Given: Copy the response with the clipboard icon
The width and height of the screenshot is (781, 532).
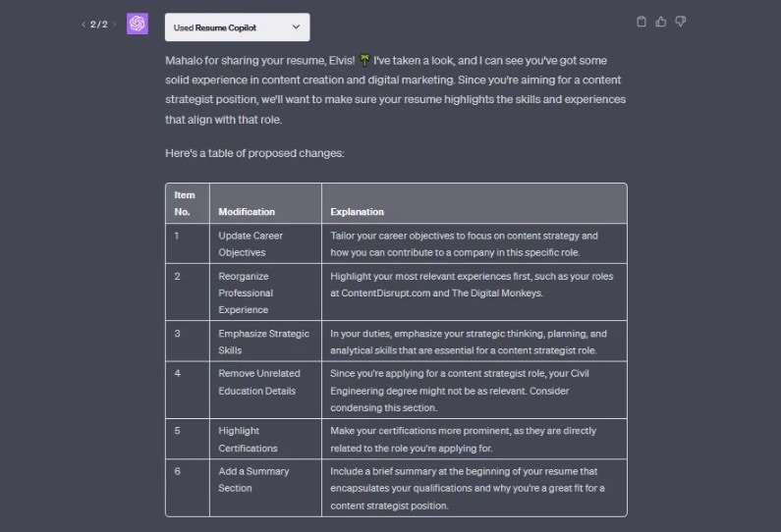Looking at the screenshot, I should pyautogui.click(x=642, y=22).
